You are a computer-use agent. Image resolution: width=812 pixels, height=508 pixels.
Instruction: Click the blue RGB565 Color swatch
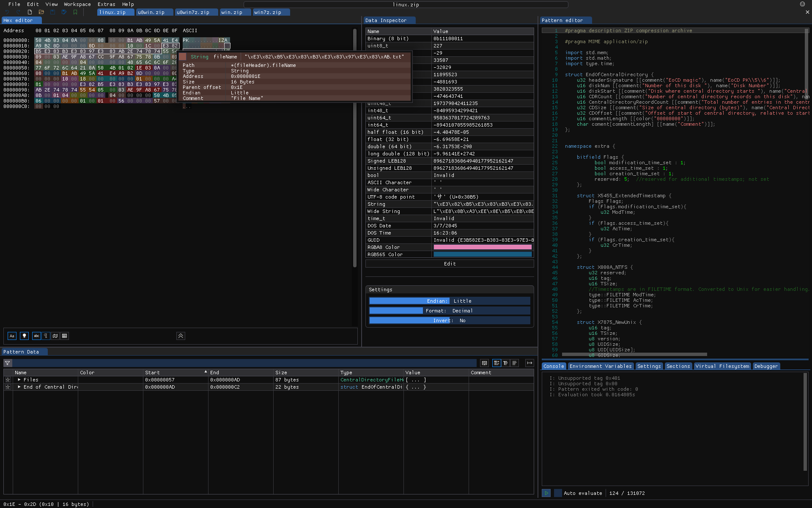pos(483,254)
